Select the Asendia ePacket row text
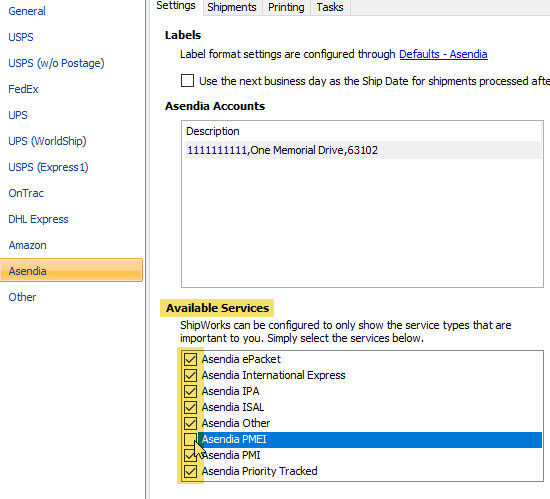 point(241,359)
